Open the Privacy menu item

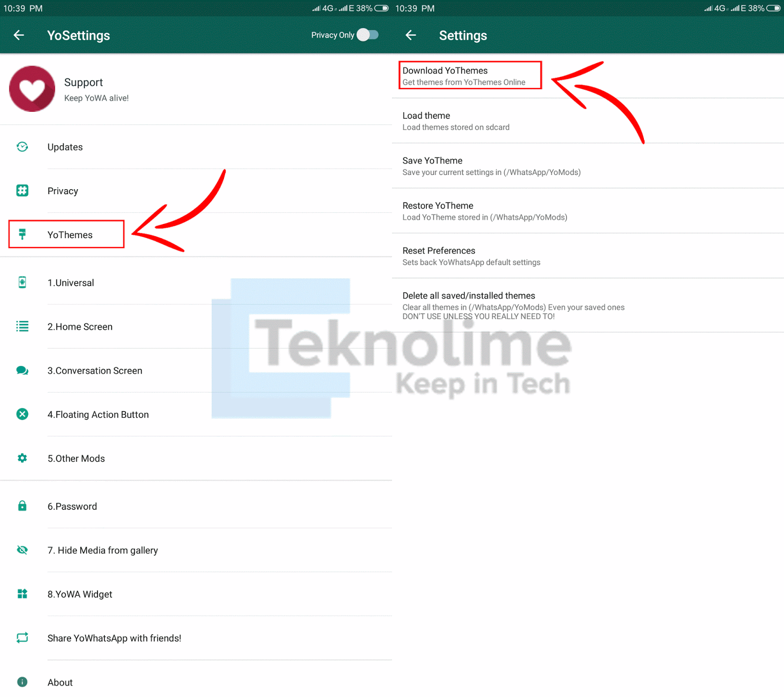pos(196,191)
